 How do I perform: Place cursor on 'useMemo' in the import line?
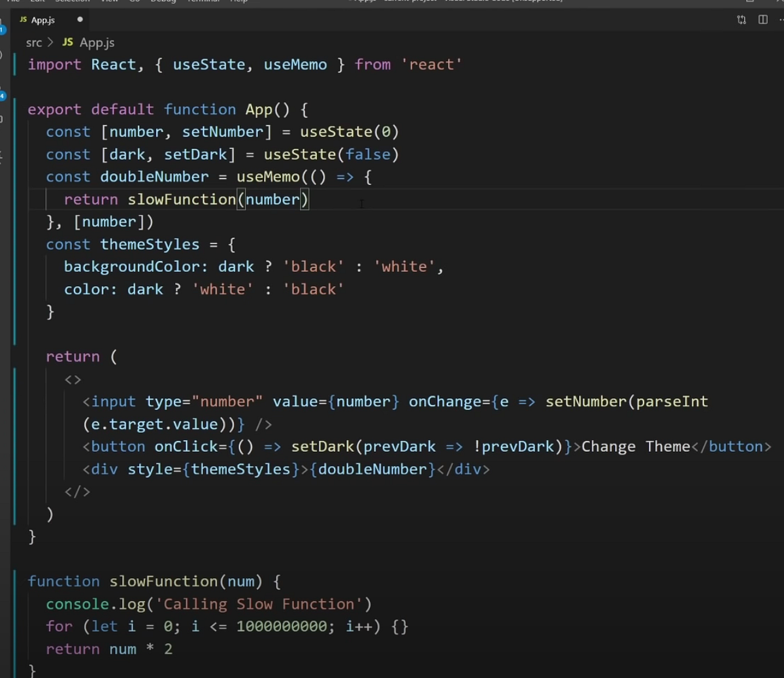pyautogui.click(x=295, y=65)
